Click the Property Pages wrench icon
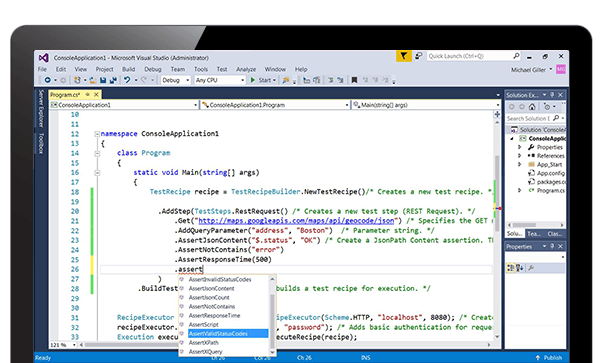 (531, 268)
